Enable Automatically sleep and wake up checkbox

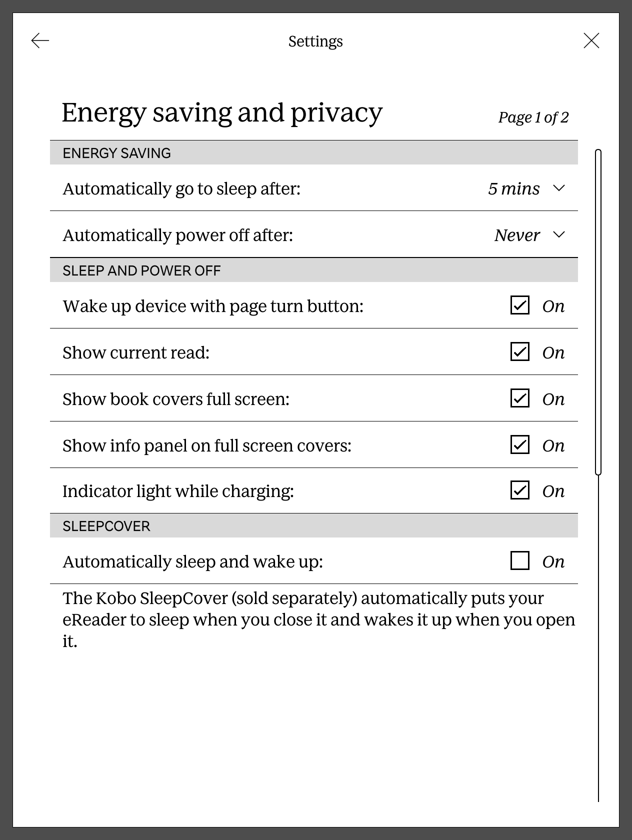coord(520,560)
